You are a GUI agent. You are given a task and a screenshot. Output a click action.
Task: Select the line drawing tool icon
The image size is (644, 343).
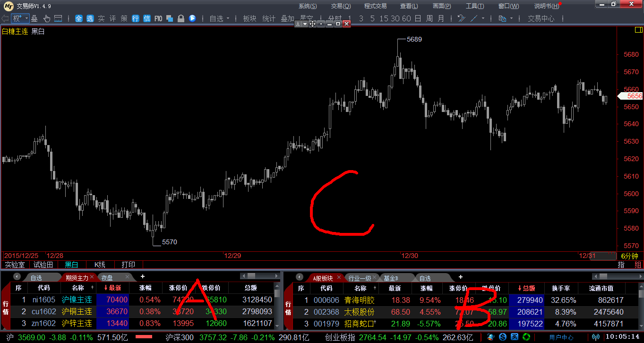coord(473,18)
